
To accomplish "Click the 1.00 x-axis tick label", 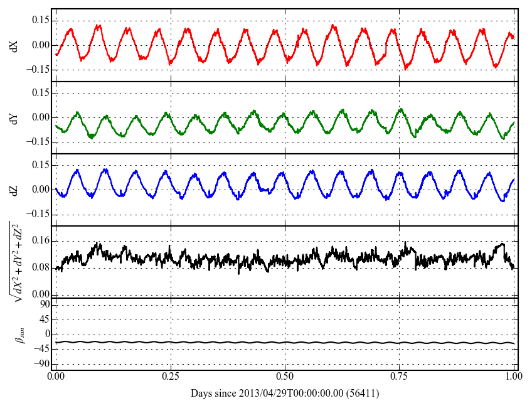I will click(x=513, y=378).
